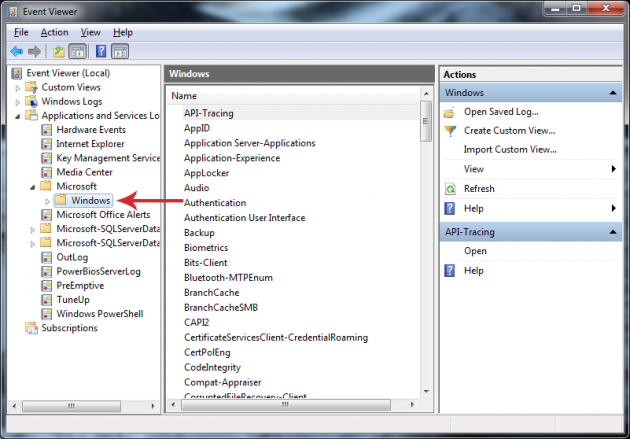Click the Create Custom View filter icon
The height and width of the screenshot is (439, 630).
(450, 131)
